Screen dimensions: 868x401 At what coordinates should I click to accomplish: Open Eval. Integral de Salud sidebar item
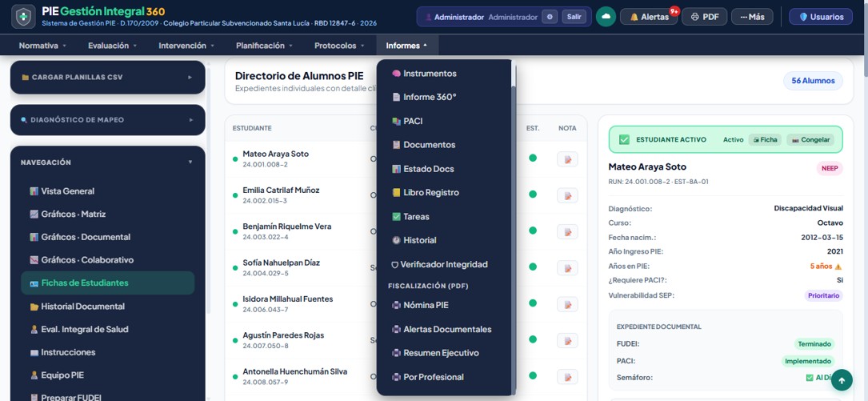click(108, 329)
